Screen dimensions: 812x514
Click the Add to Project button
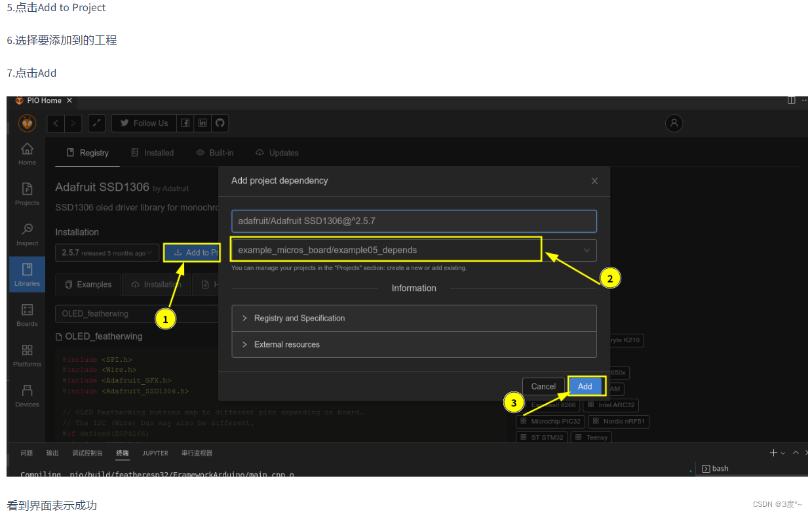coord(191,252)
